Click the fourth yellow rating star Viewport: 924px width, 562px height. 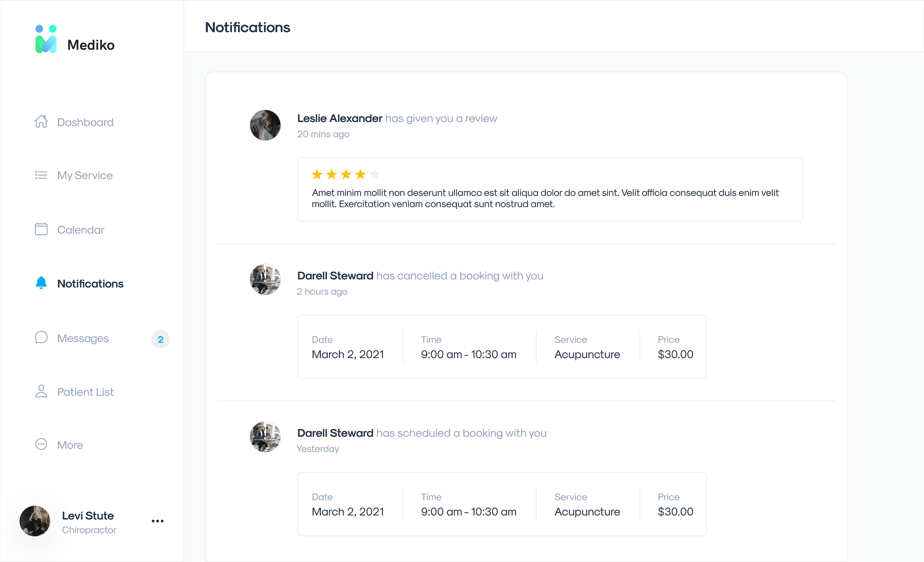click(x=360, y=174)
